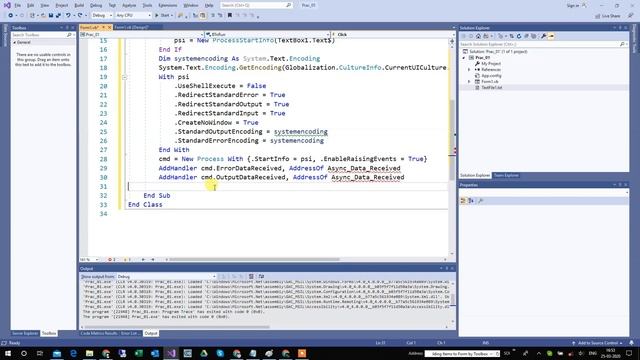Collapse the General group in Toolbox

pos(15,42)
